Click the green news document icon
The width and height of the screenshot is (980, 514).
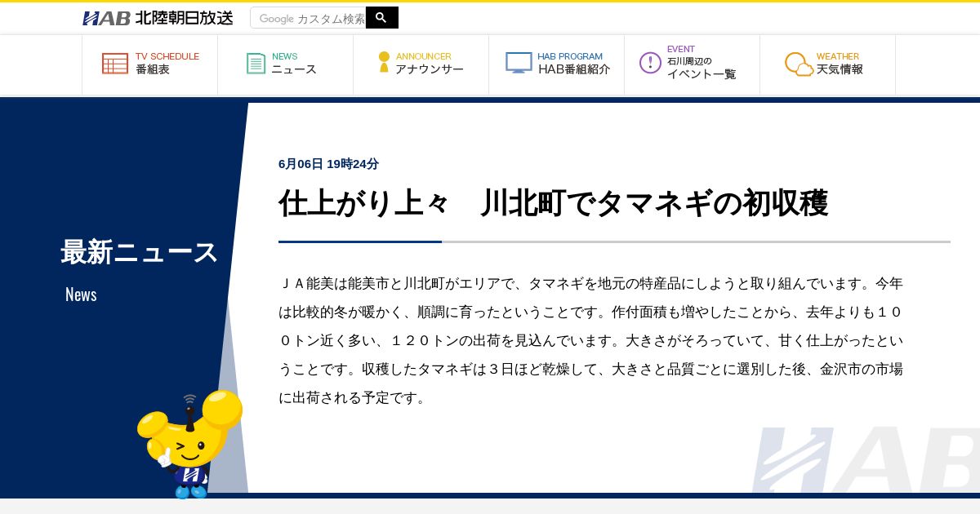click(256, 64)
